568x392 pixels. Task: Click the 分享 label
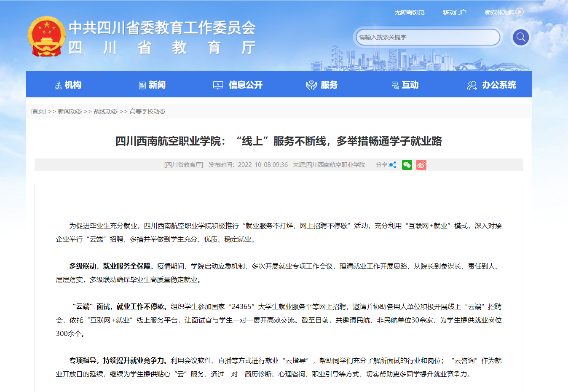(381, 165)
